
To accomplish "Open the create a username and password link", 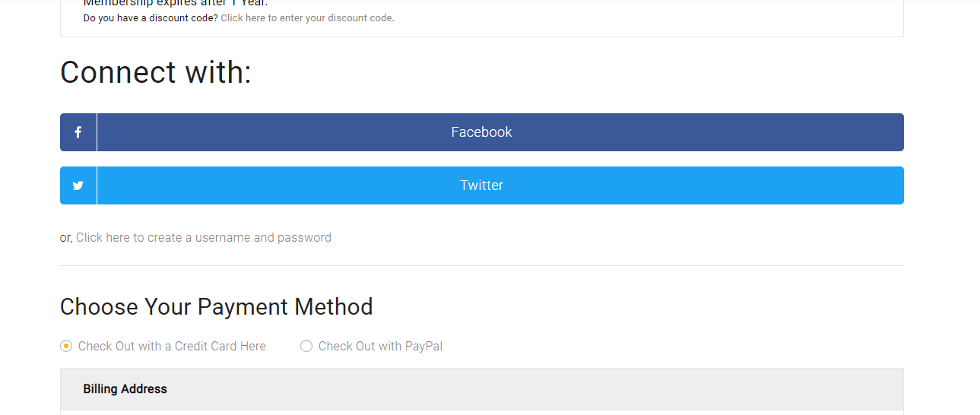I will pos(204,237).
